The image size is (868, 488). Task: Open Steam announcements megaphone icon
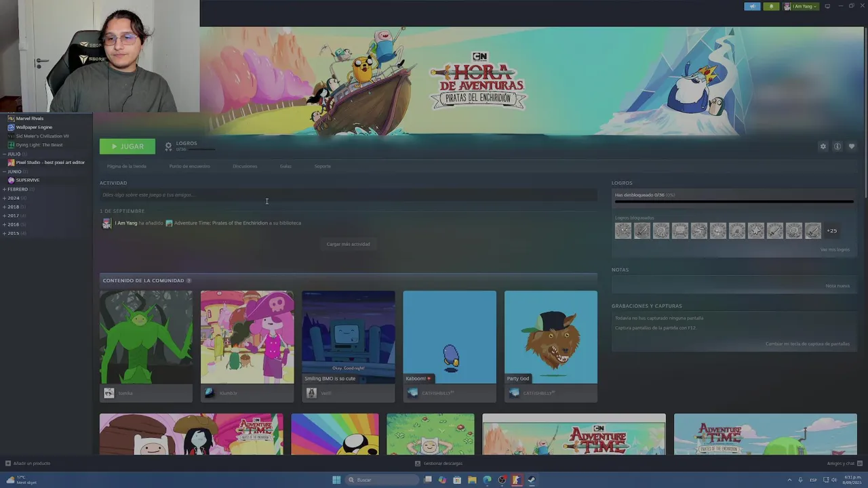[x=752, y=6]
